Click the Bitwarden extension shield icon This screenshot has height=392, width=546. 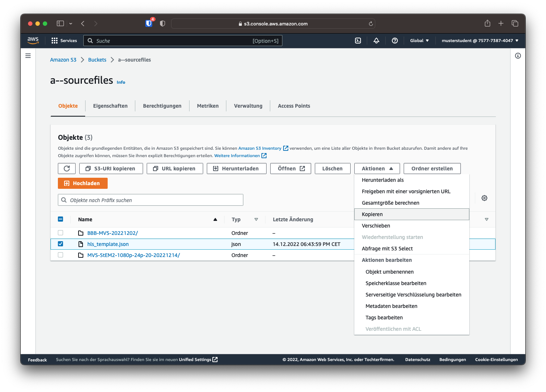[149, 23]
